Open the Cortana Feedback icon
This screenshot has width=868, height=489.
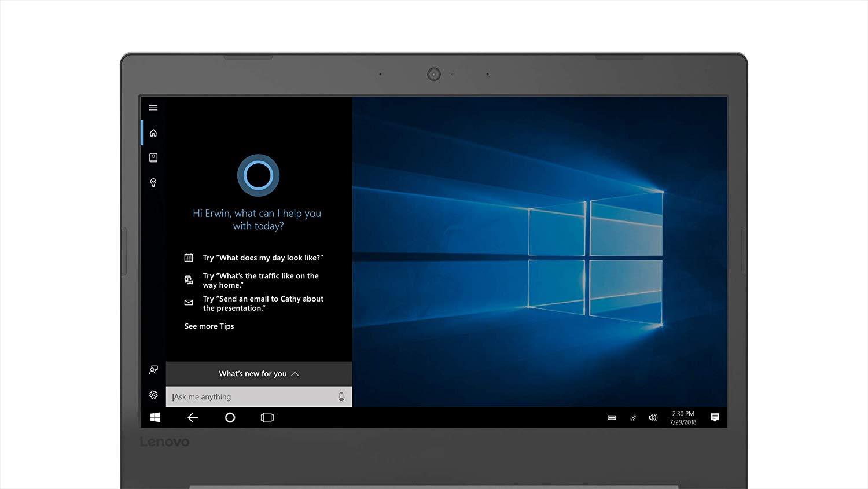(x=153, y=369)
